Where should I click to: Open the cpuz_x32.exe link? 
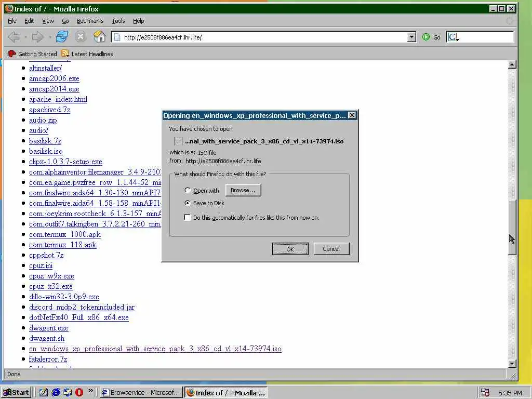click(x=51, y=286)
